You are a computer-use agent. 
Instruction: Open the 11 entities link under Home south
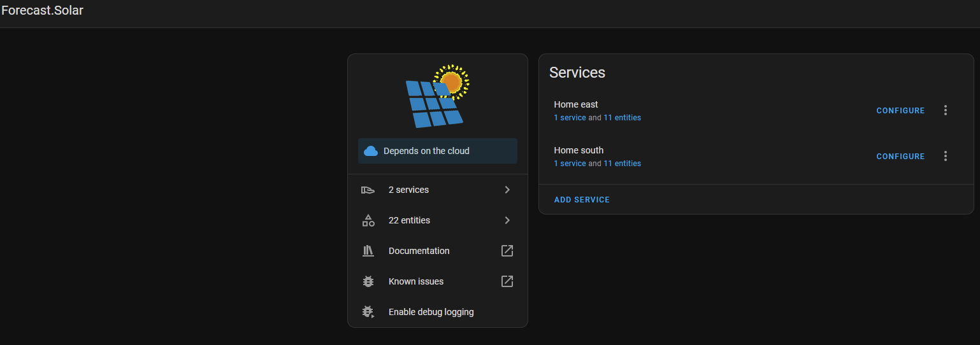coord(622,164)
